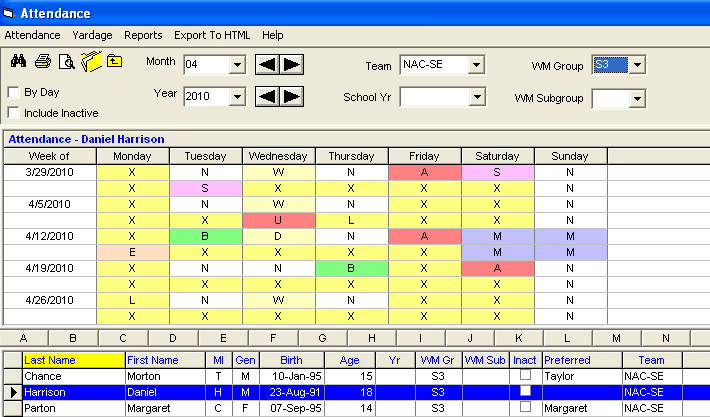This screenshot has height=417, width=710.
Task: Click the green B cell on Tuesday 4/12/2010
Action: [206, 236]
